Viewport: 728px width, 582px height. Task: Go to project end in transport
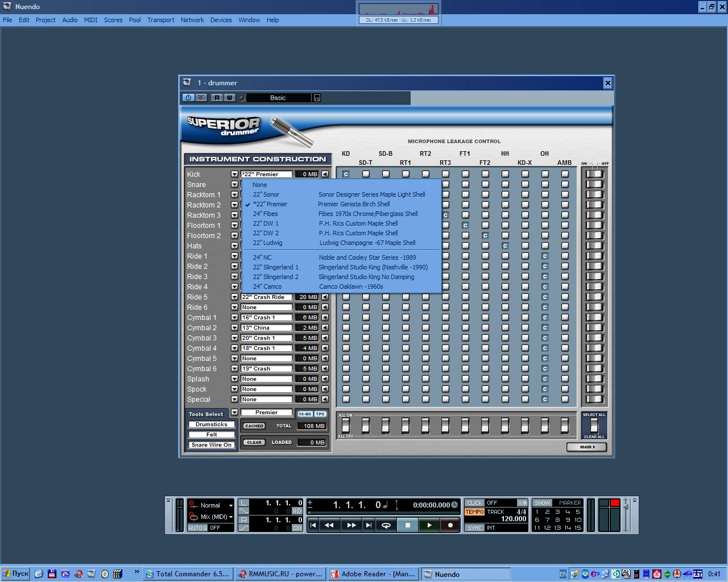(x=369, y=525)
